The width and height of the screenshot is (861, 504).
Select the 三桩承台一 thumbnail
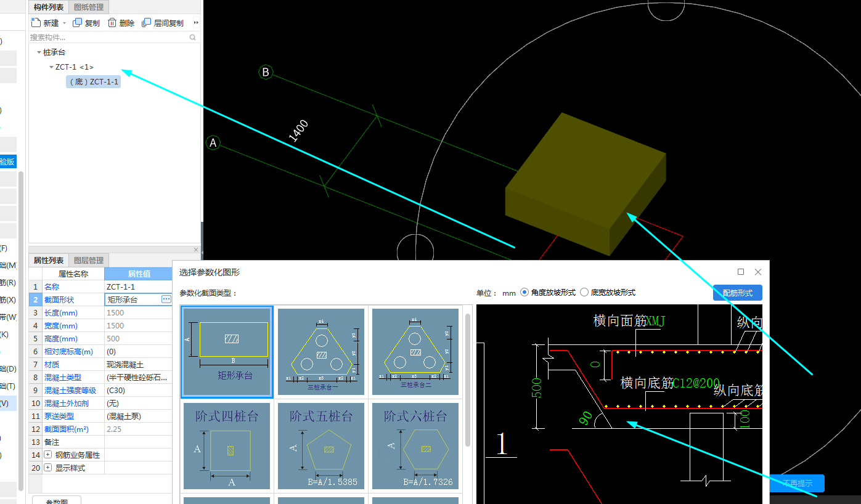coord(321,352)
